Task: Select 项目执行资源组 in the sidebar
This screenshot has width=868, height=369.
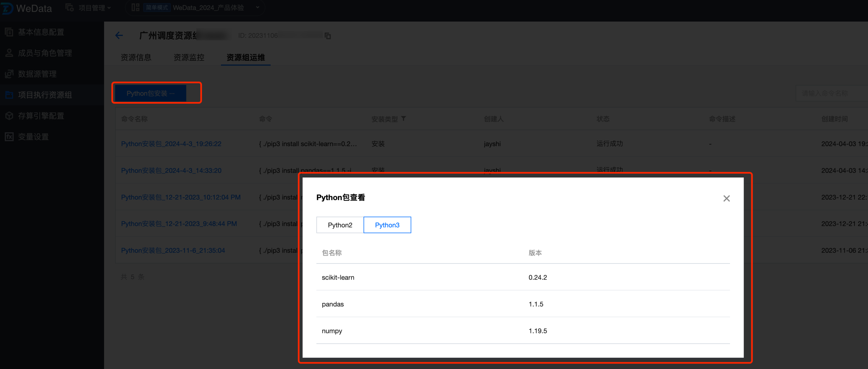Action: tap(45, 95)
